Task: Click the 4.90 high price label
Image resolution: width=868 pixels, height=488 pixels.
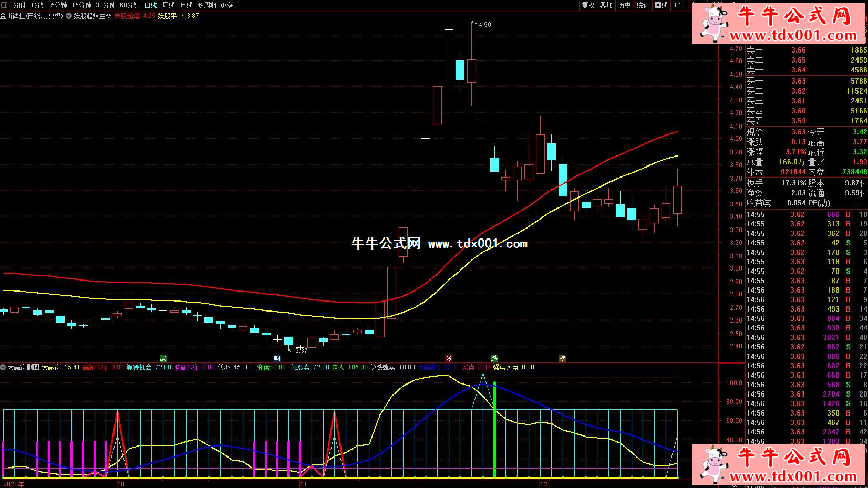Action: tap(484, 25)
